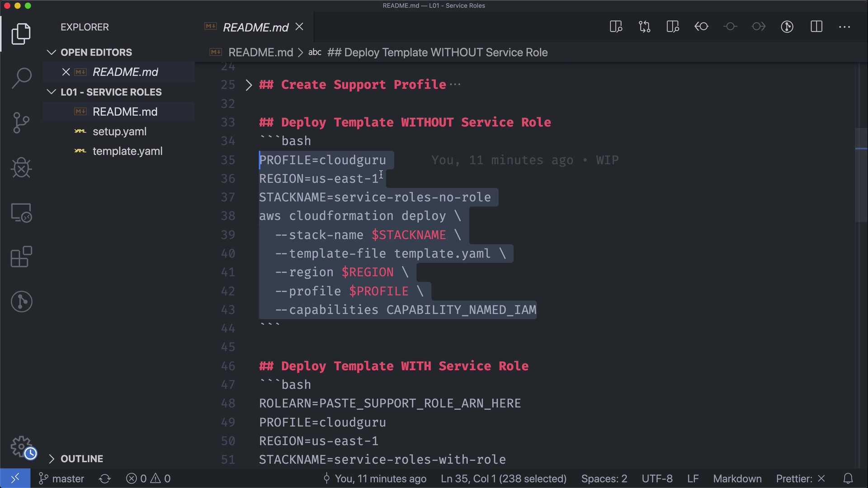868x488 pixels.
Task: Open the Run and Debug view
Action: click(x=21, y=168)
